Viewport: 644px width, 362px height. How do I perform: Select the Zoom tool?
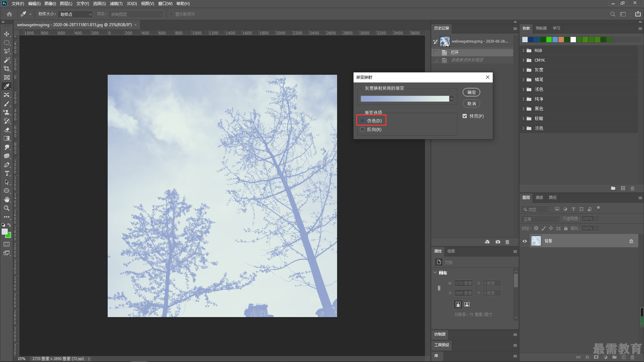(x=7, y=208)
